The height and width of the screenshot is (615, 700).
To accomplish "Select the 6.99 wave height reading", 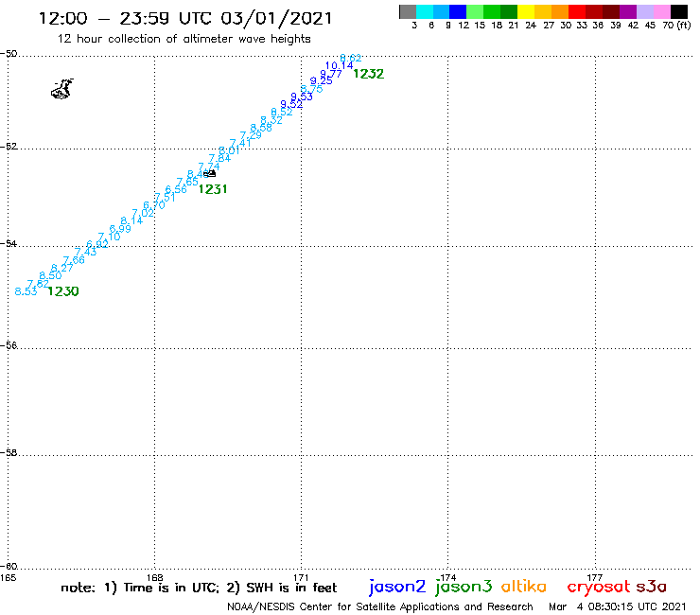I will pyautogui.click(x=120, y=229).
